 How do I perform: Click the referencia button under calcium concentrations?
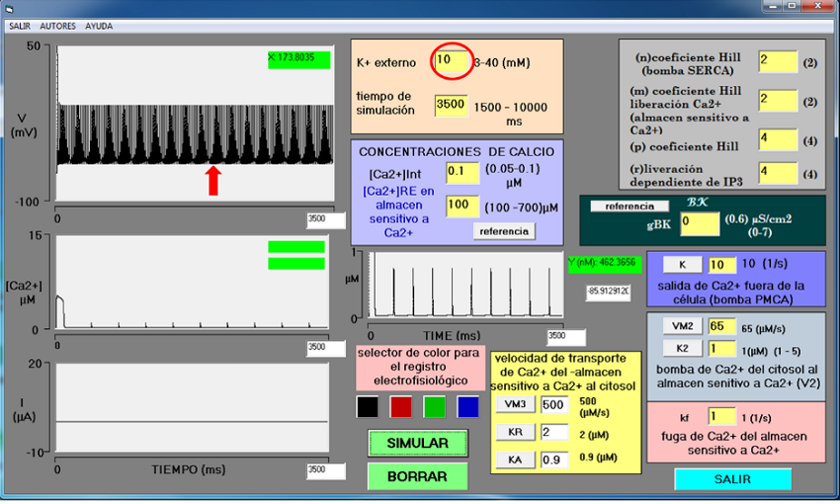[504, 231]
